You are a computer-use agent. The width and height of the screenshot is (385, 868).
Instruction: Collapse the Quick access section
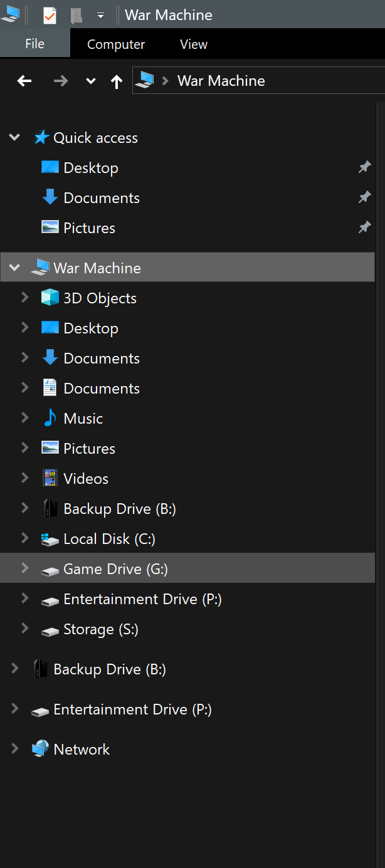[14, 137]
